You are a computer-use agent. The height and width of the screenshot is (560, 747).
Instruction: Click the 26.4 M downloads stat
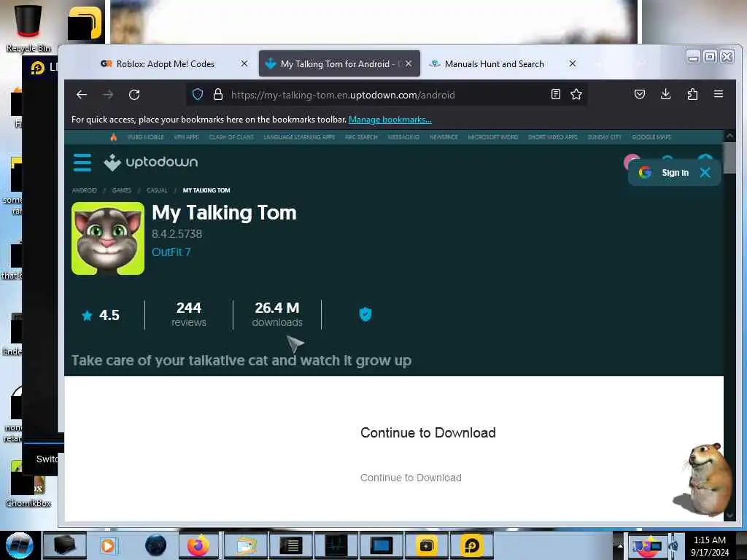(277, 314)
